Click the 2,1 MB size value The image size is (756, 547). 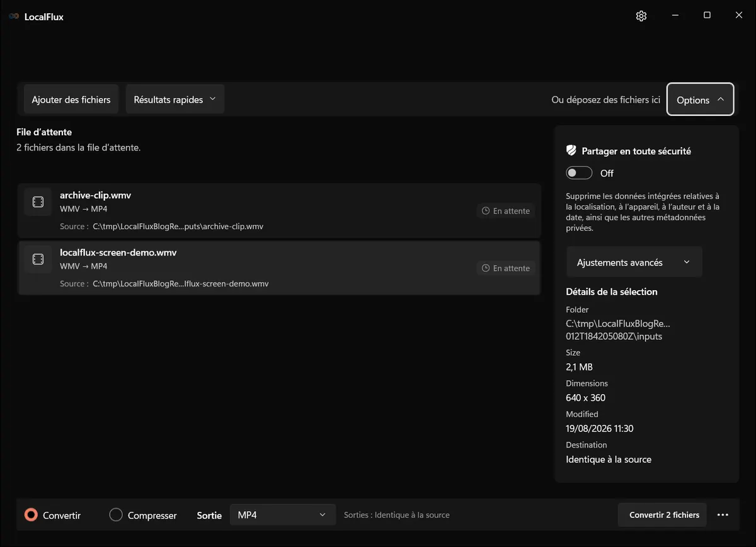tap(580, 367)
